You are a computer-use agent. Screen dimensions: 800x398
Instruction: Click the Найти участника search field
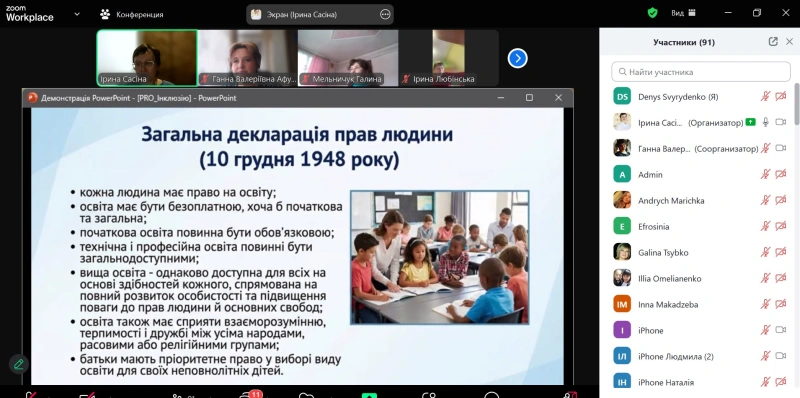(x=701, y=72)
